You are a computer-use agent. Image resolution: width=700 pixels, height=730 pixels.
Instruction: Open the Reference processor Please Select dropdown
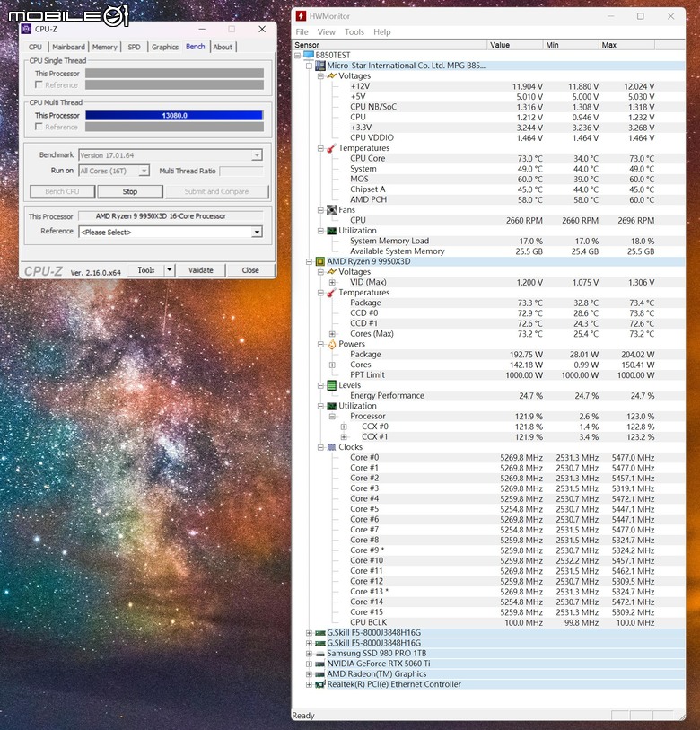pyautogui.click(x=257, y=232)
